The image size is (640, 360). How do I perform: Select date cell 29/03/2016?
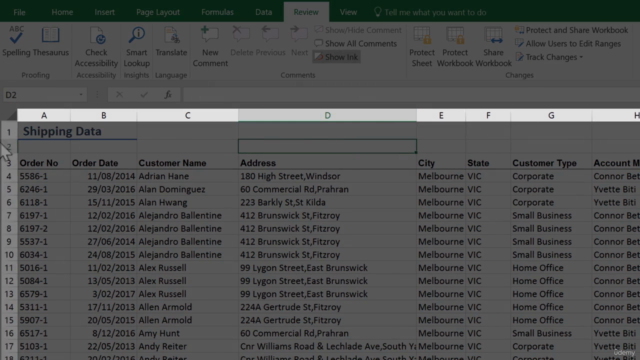click(104, 189)
